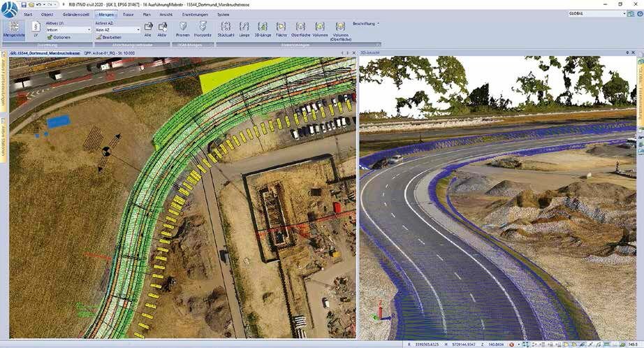Select the Horizonte icon
644x348 pixels.
pos(203,29)
